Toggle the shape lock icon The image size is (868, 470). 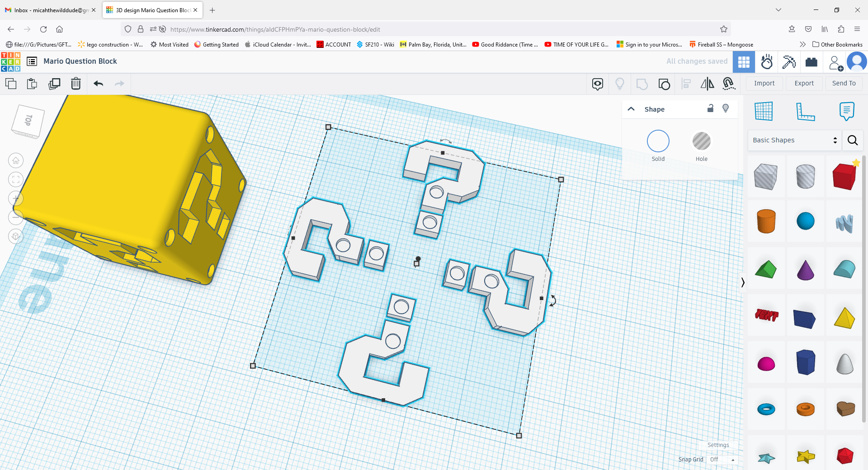click(x=710, y=108)
